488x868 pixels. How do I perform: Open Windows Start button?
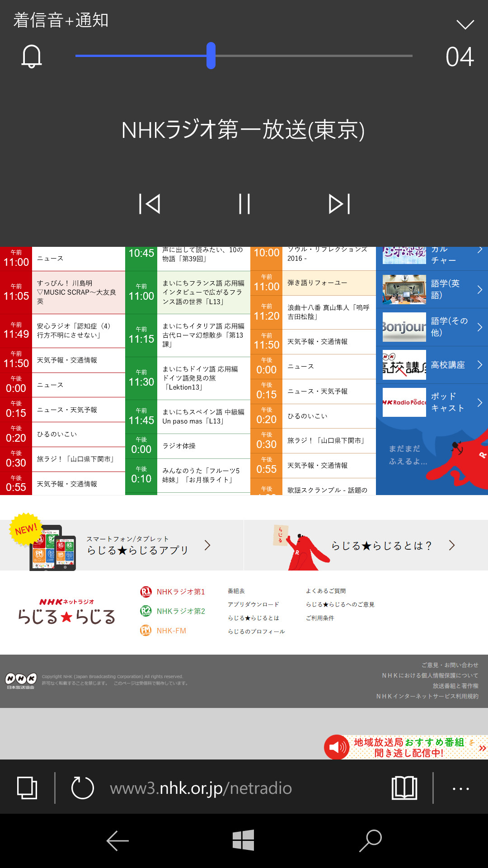244,840
